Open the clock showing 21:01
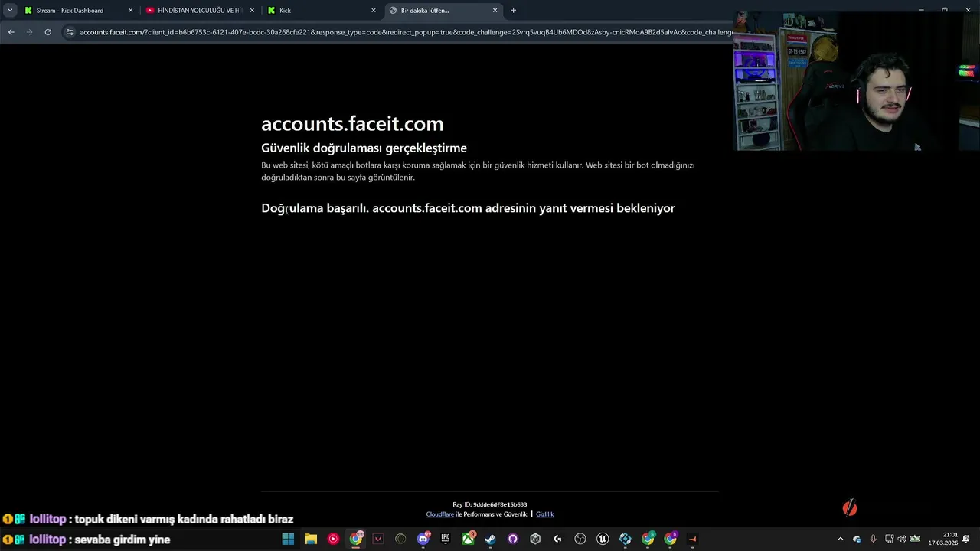 (x=943, y=539)
